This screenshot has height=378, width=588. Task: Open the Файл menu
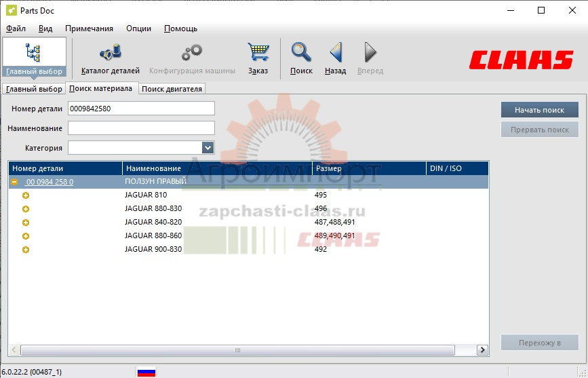coord(16,29)
